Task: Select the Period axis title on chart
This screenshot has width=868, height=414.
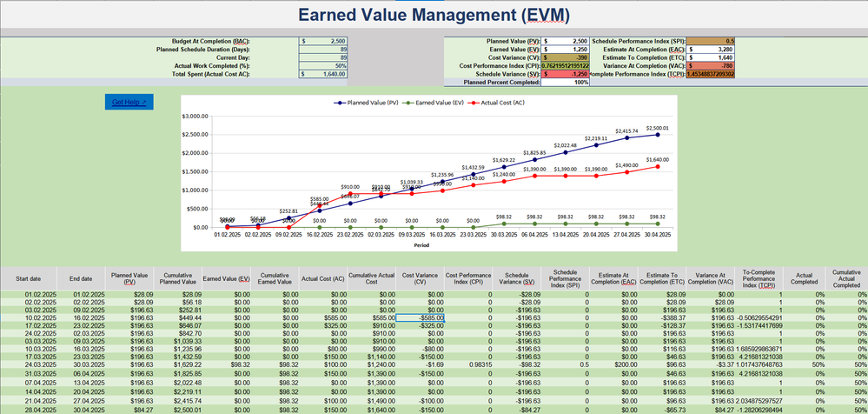Action: coord(421,244)
